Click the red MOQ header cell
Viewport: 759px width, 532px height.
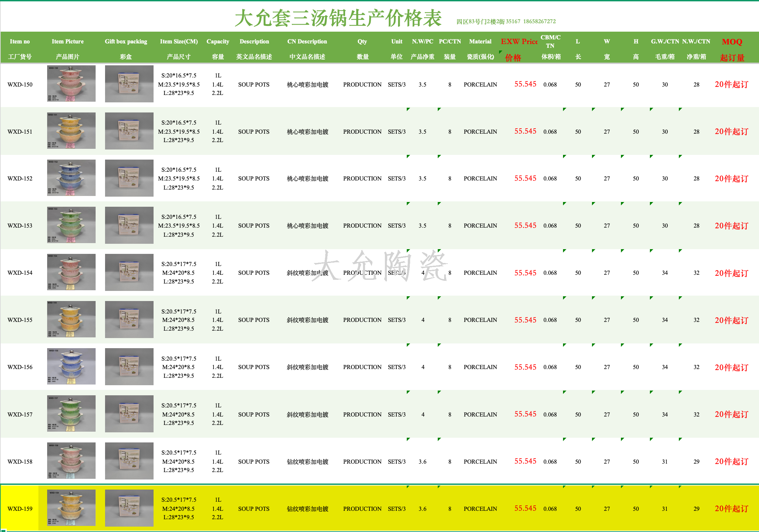tap(732, 42)
